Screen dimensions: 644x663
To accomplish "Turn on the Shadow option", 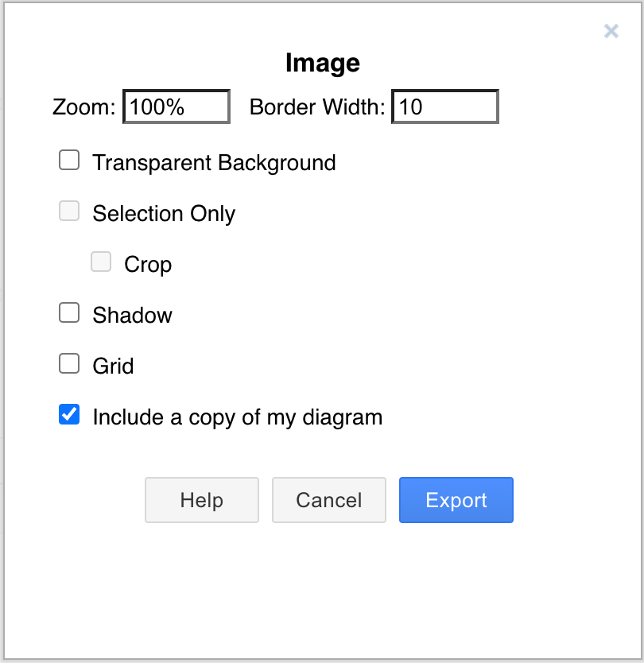I will point(69,312).
